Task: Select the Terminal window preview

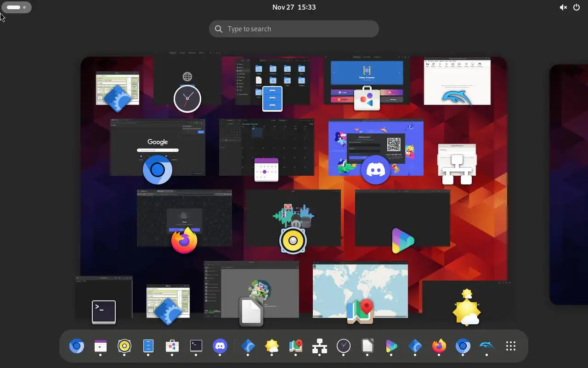Action: pyautogui.click(x=104, y=297)
